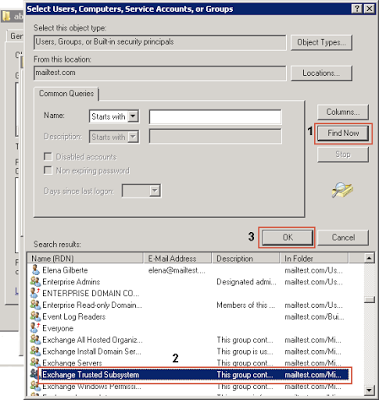
Task: Click the user icon beside Elena Gilberte
Action: [x=35, y=270]
